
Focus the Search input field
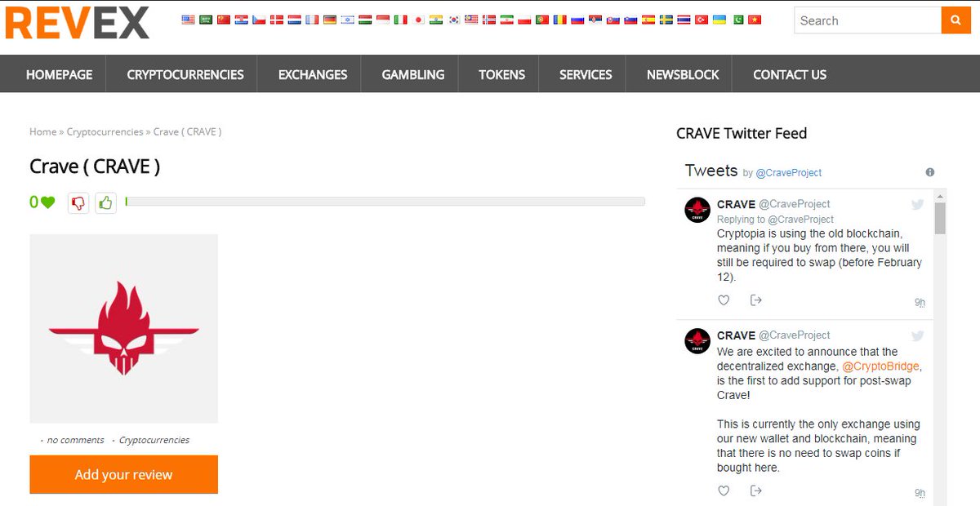point(867,20)
